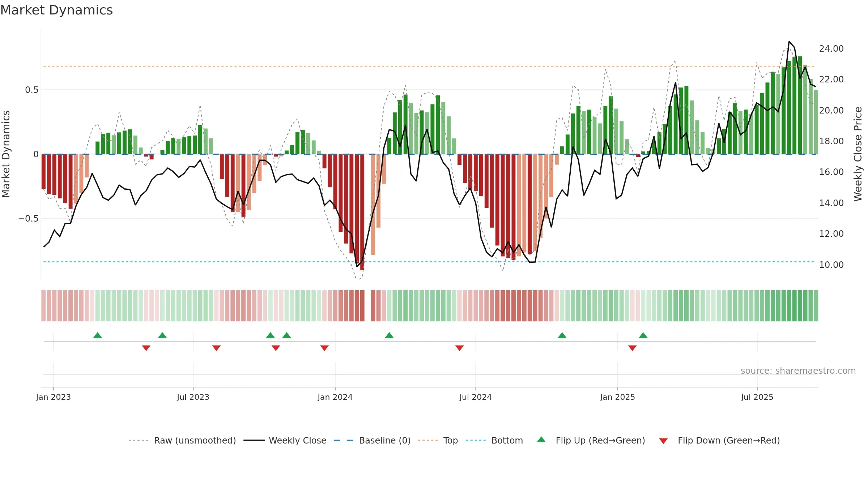Select the flip-up marker after Jan 2025
Viewport: 868px width, 488px height.
click(643, 335)
